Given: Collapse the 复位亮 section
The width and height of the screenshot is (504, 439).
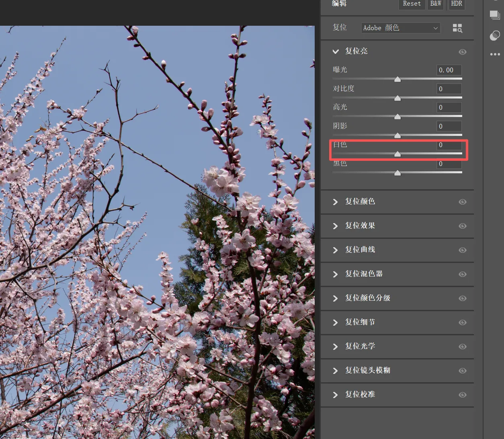Looking at the screenshot, I should tap(336, 51).
